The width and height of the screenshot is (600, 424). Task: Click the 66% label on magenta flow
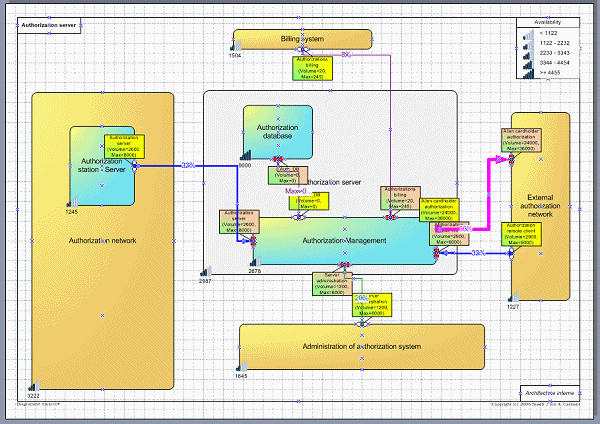click(x=465, y=229)
